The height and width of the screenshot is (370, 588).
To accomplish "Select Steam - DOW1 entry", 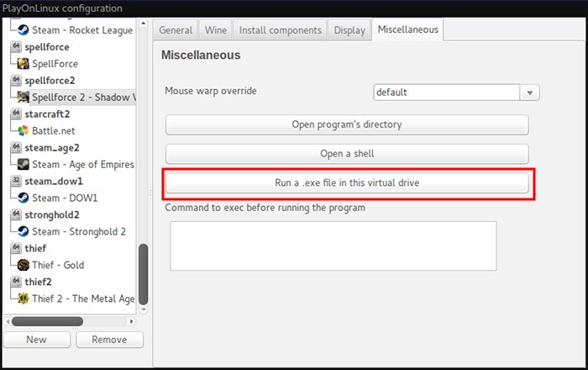I will [x=65, y=198].
